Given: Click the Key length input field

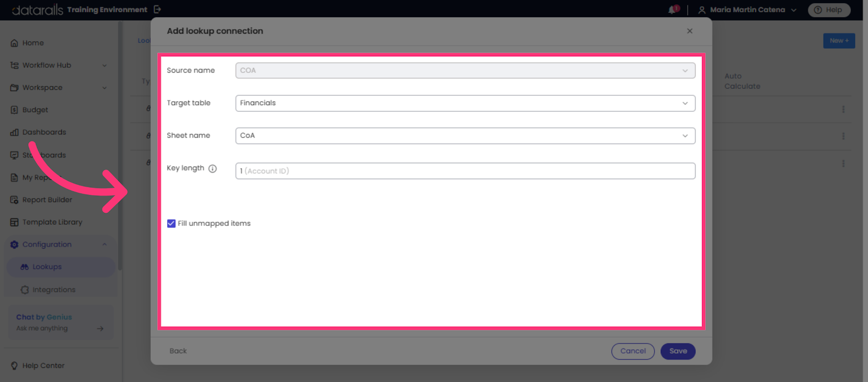Looking at the screenshot, I should coord(465,171).
